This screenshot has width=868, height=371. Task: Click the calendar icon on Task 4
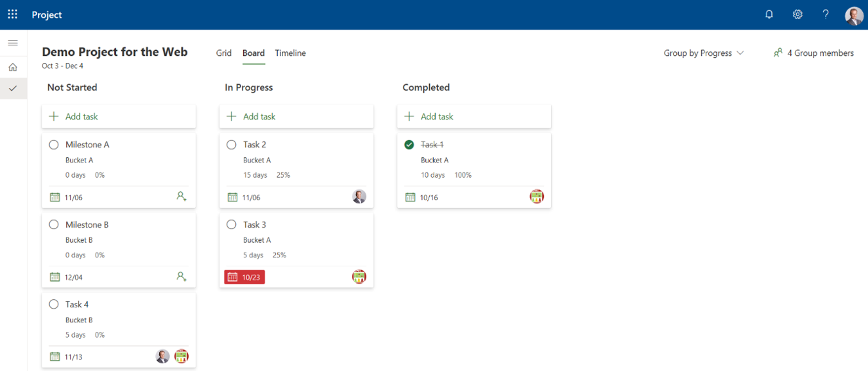click(x=55, y=356)
